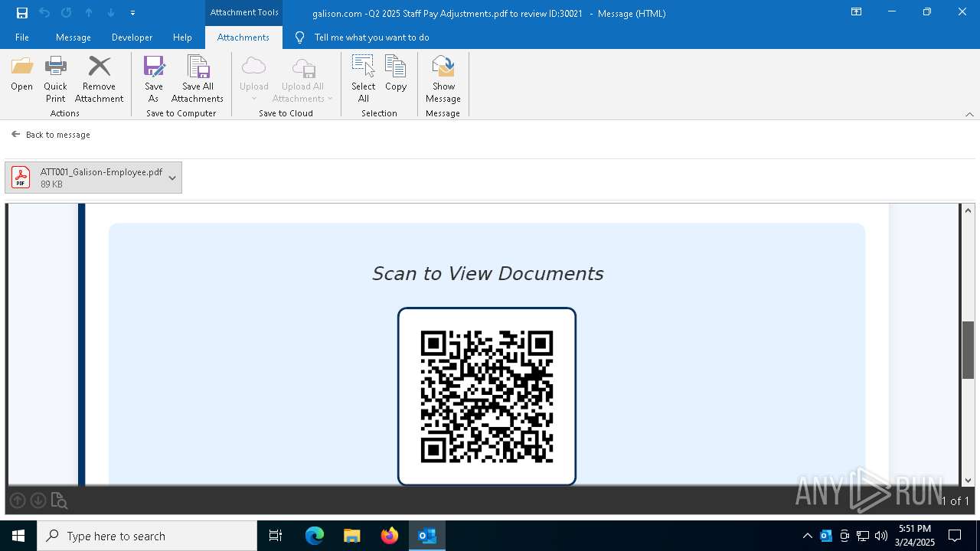Image resolution: width=980 pixels, height=551 pixels.
Task: Click Select All in Selection group
Action: pyautogui.click(x=364, y=79)
